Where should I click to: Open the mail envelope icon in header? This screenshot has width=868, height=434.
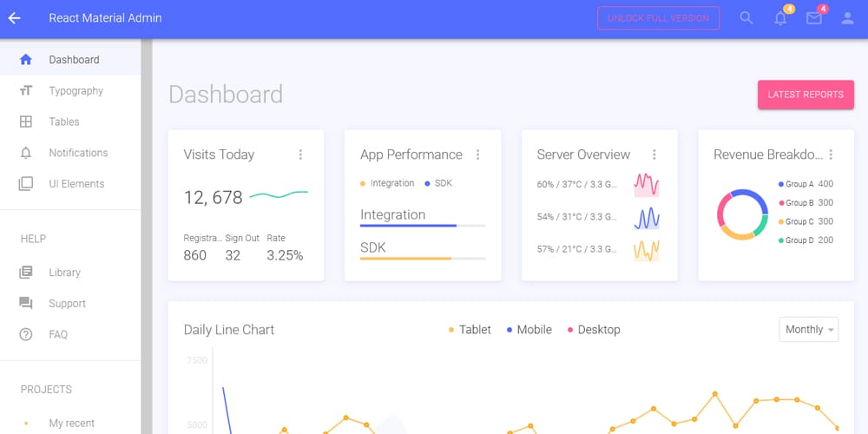pyautogui.click(x=814, y=18)
